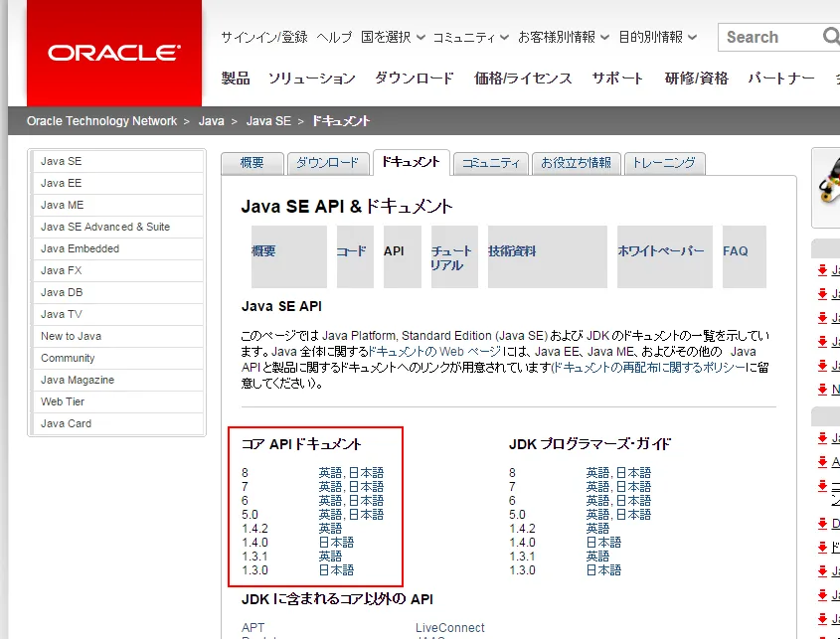
Task: Open Java DB sidebar link
Action: tap(117, 293)
